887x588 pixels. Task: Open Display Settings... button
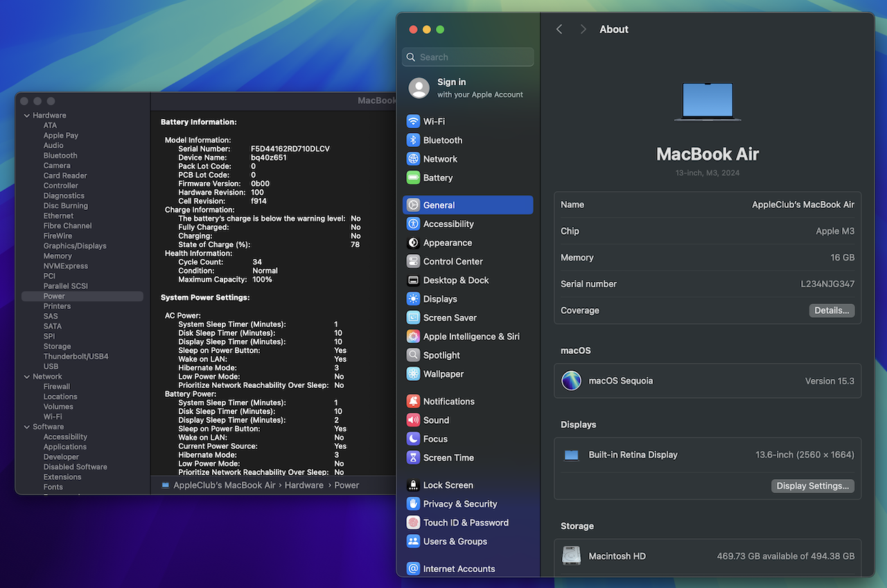813,486
